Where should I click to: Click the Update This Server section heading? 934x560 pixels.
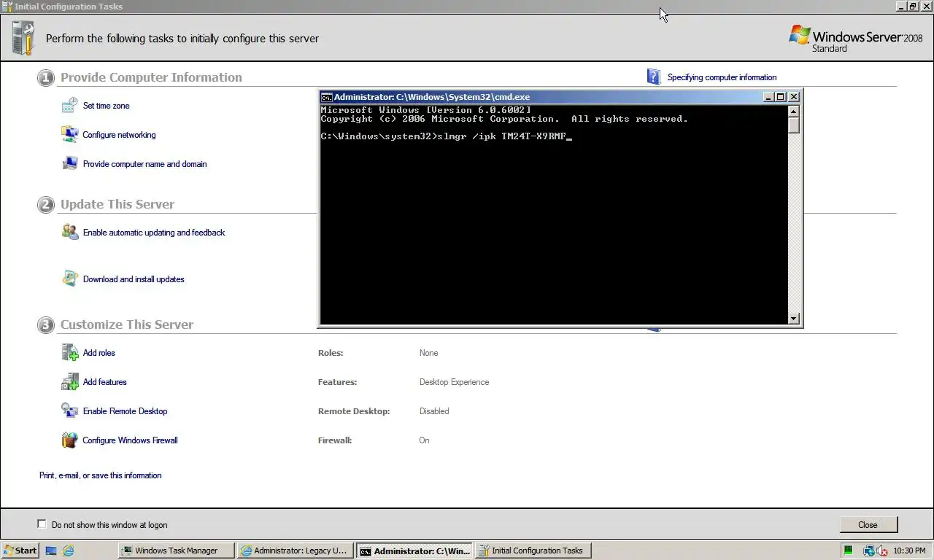pyautogui.click(x=117, y=204)
